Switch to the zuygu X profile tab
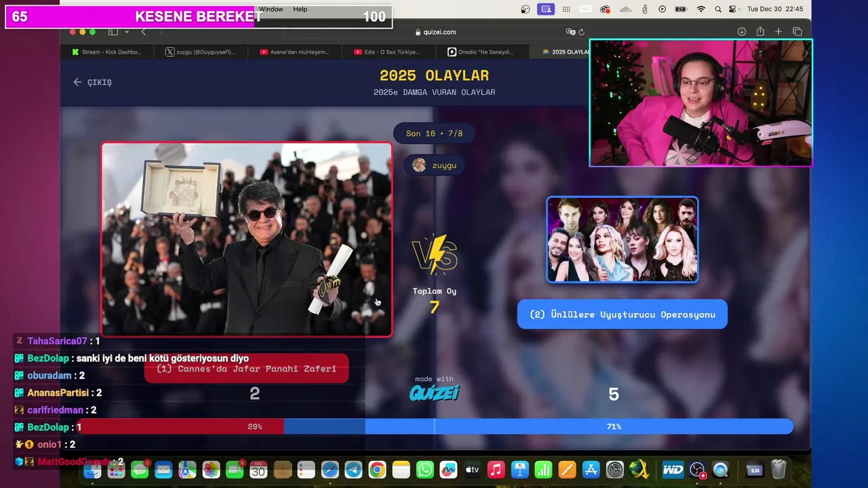Image resolution: width=868 pixels, height=488 pixels. (x=201, y=52)
